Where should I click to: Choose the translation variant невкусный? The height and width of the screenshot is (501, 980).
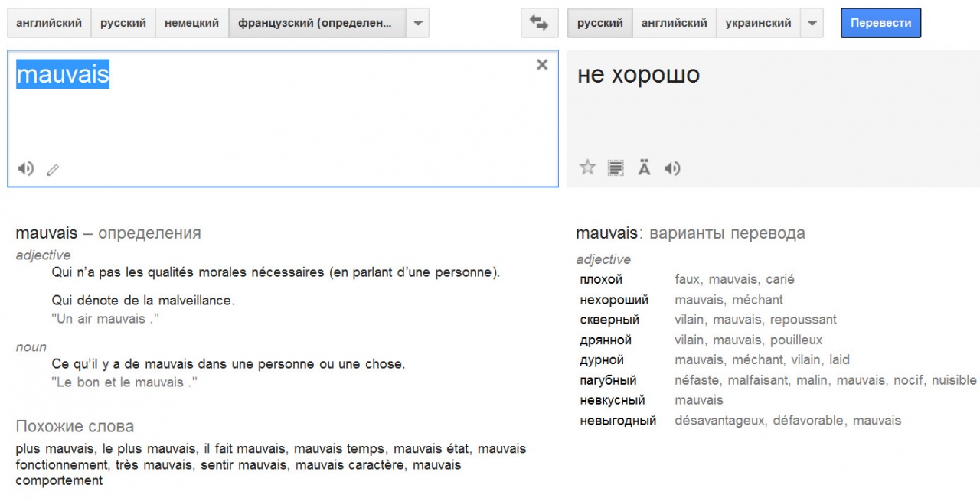[612, 400]
